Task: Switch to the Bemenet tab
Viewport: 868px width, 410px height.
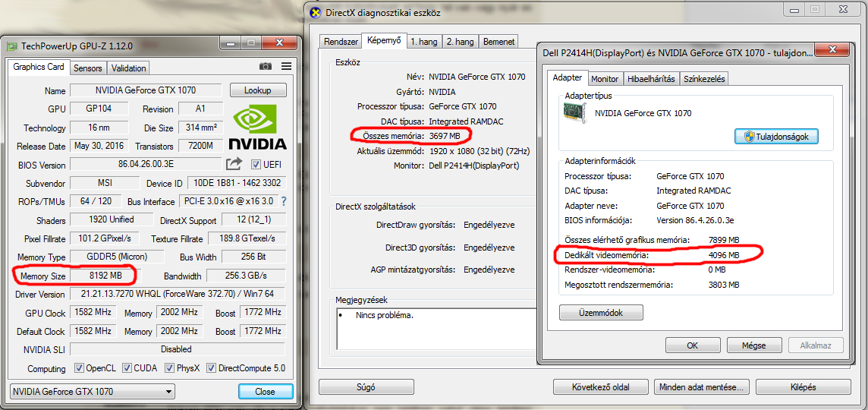Action: pos(498,42)
